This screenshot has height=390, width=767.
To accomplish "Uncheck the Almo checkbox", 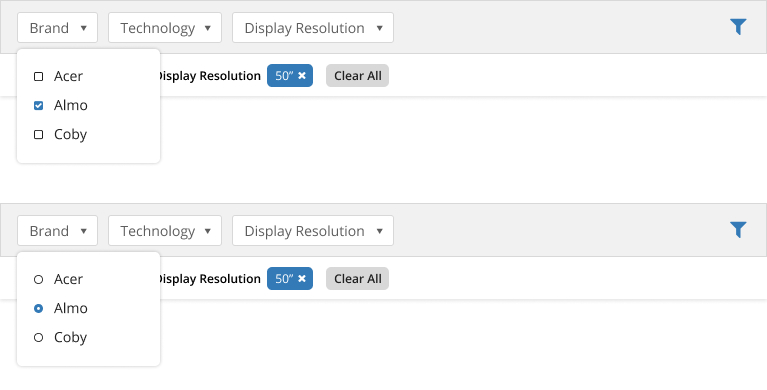I will pos(38,105).
